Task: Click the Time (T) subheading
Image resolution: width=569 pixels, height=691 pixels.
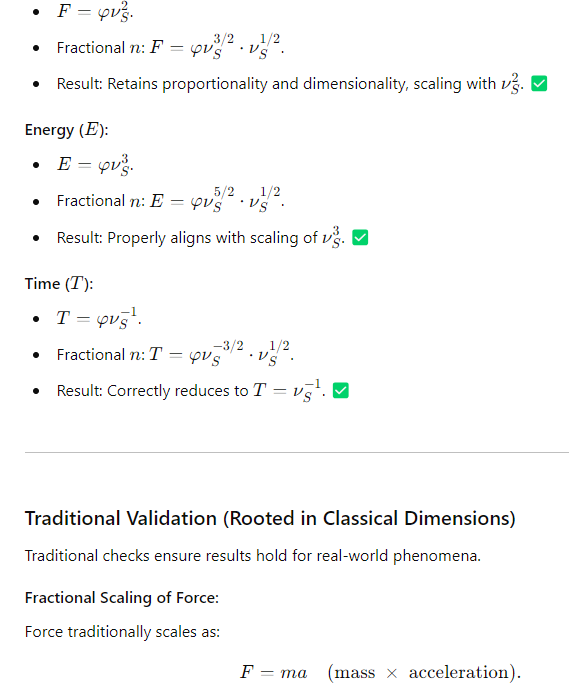Action: tap(59, 283)
